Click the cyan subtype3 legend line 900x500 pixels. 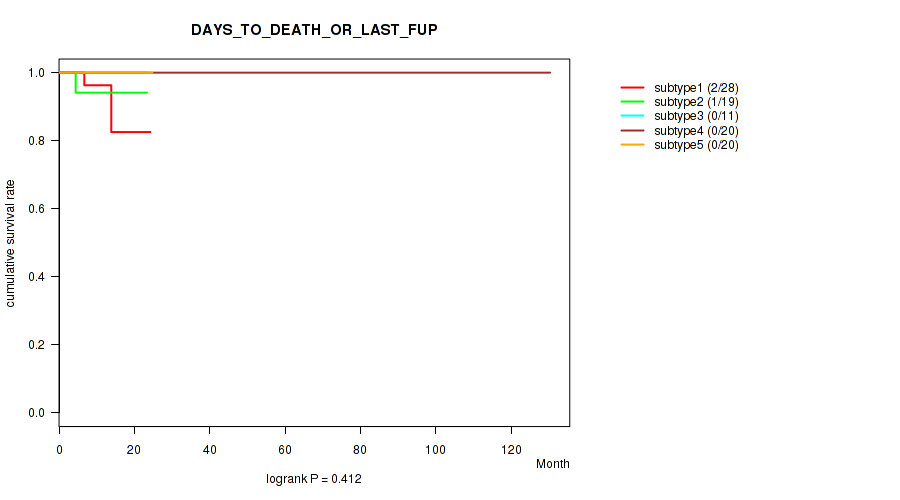pos(631,116)
